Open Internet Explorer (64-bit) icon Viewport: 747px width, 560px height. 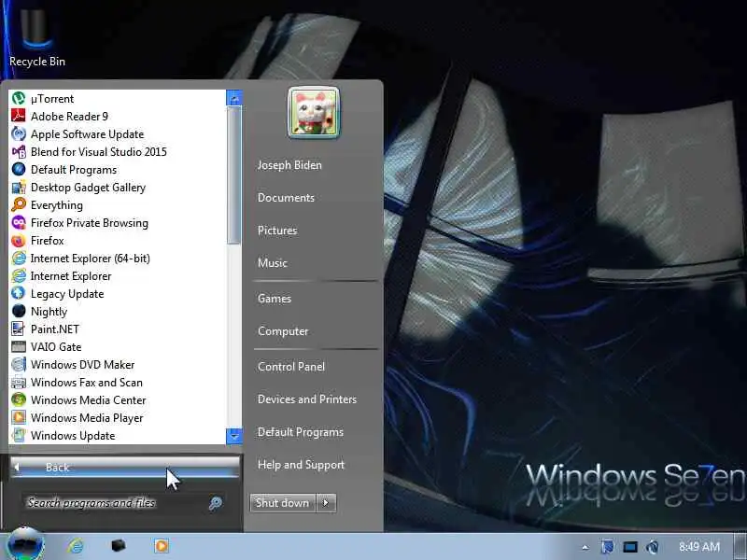[x=19, y=259]
